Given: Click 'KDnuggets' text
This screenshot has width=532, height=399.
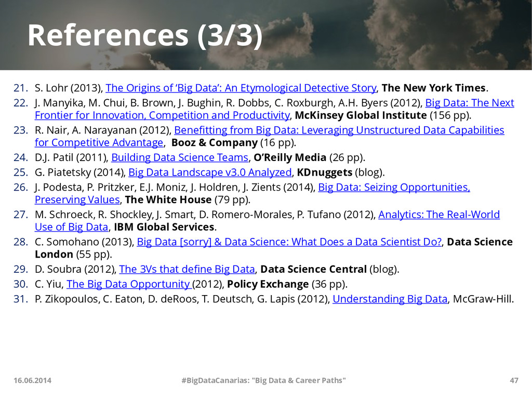Looking at the screenshot, I should pyautogui.click(x=325, y=172).
